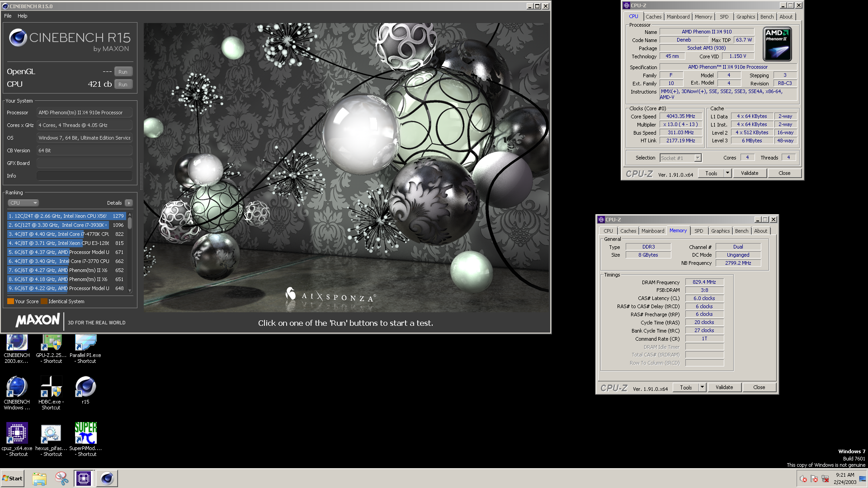Click the Show Desktop icon in the tray
The width and height of the screenshot is (868, 488).
(x=863, y=479)
